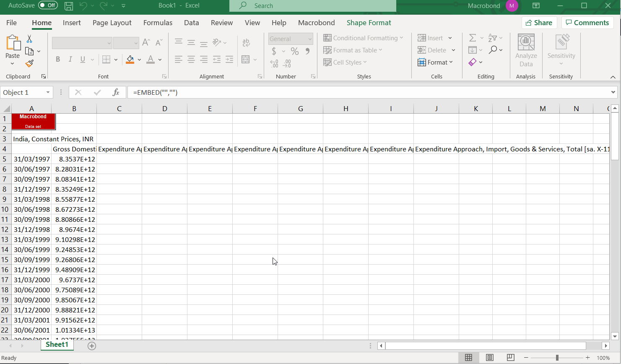Open the Font Color dropdown arrow
The height and width of the screenshot is (364, 621).
coord(160,60)
